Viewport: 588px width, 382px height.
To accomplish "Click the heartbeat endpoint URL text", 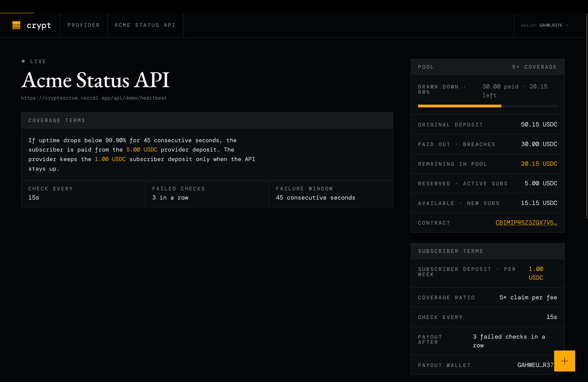I will point(94,98).
